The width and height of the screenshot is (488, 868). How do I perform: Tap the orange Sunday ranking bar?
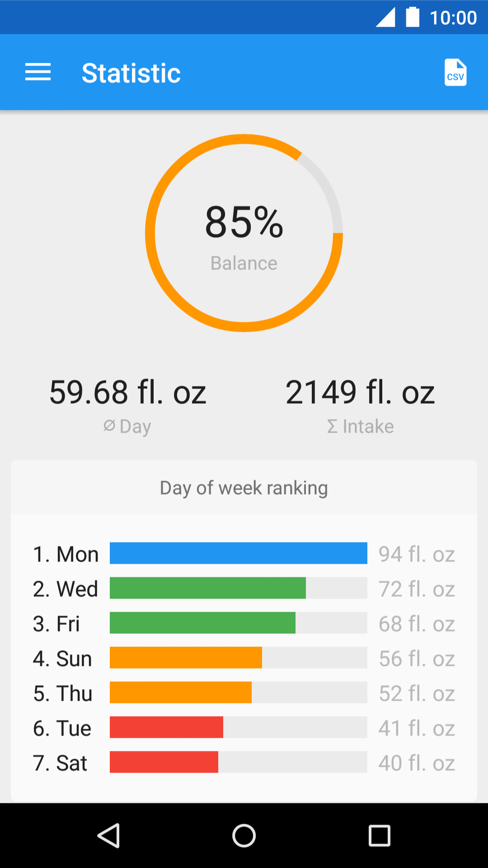coord(186,658)
